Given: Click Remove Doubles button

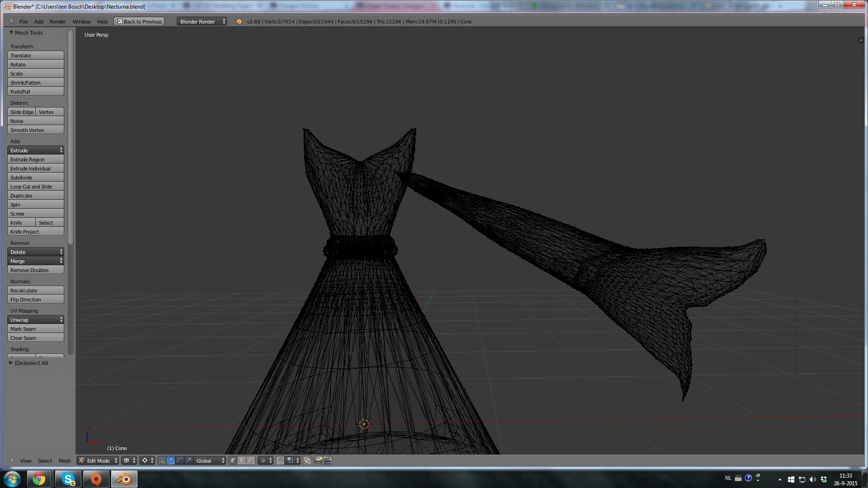Looking at the screenshot, I should click(x=36, y=270).
